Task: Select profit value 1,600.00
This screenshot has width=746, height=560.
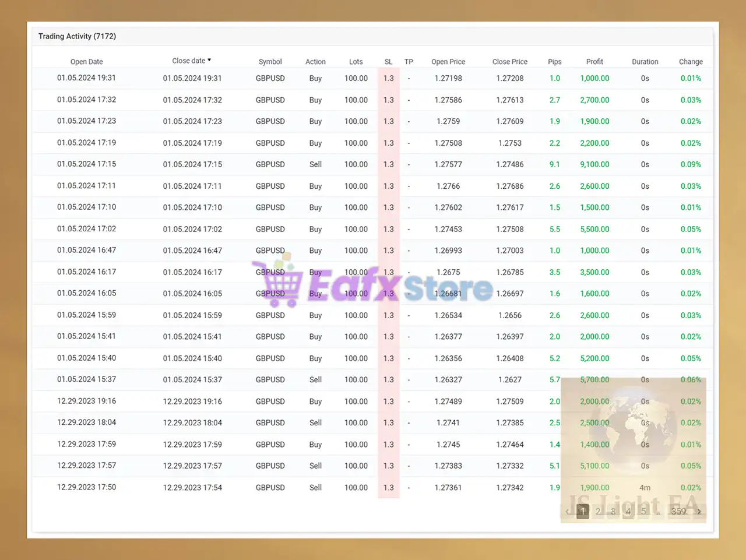Action: (x=594, y=294)
